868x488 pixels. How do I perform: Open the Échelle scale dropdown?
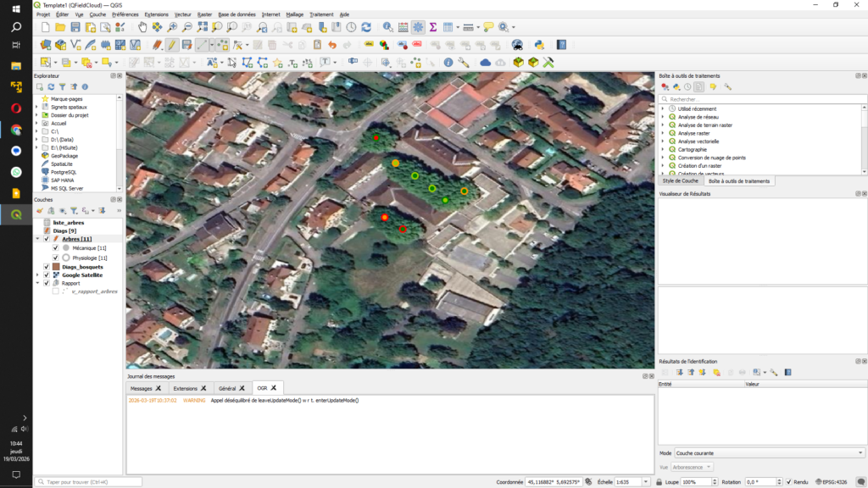tap(645, 482)
